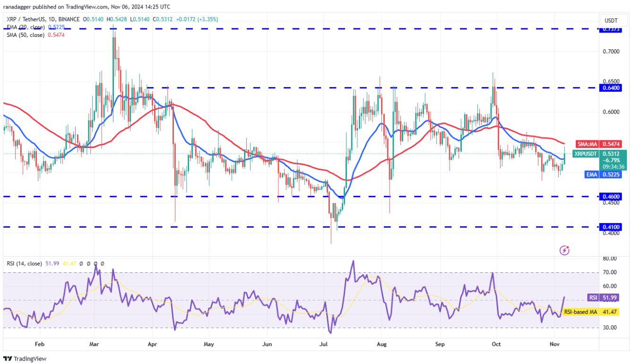
Task: Toggle the SMA (50, close) legend entry
Action: click(x=26, y=35)
